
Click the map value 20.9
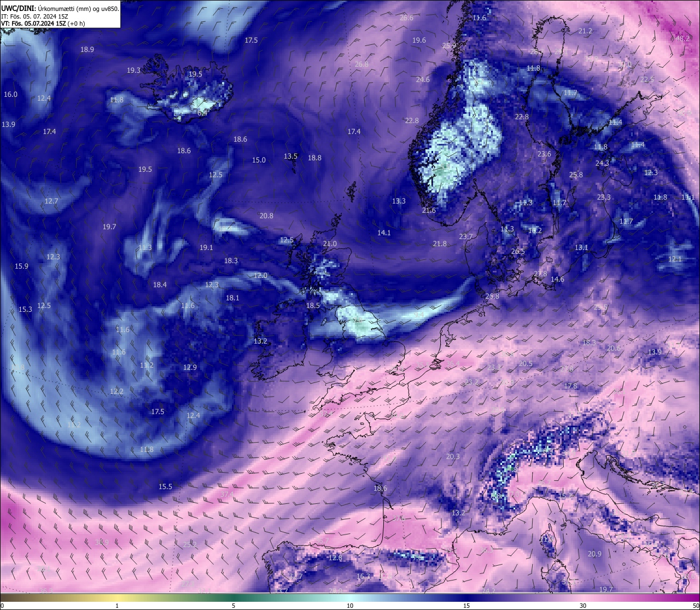[594, 554]
